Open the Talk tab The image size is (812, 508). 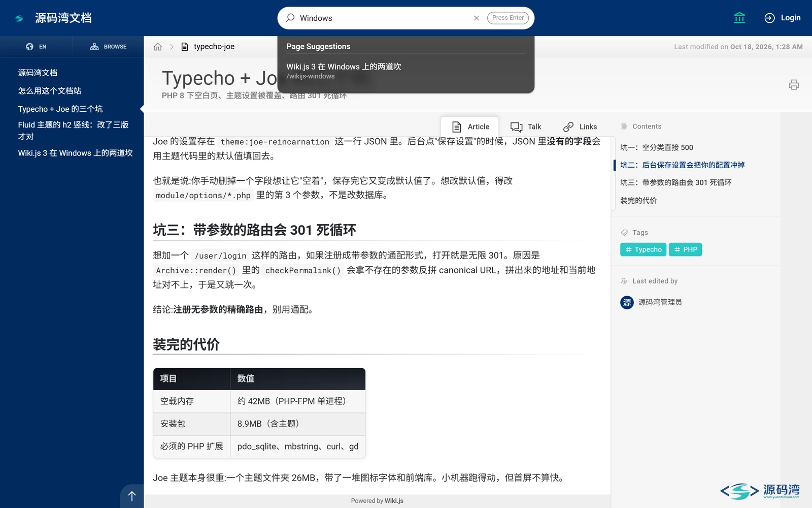[x=526, y=126]
